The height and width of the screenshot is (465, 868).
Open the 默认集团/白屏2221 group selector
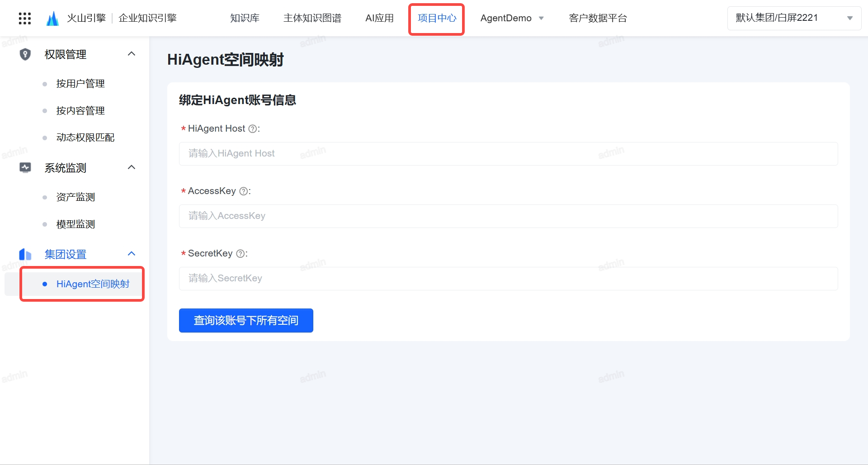point(794,18)
